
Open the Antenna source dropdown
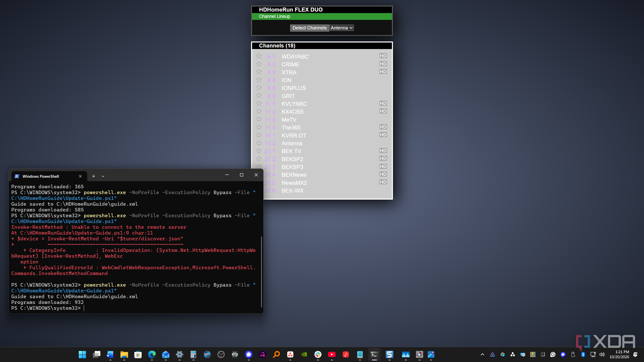[x=342, y=28]
